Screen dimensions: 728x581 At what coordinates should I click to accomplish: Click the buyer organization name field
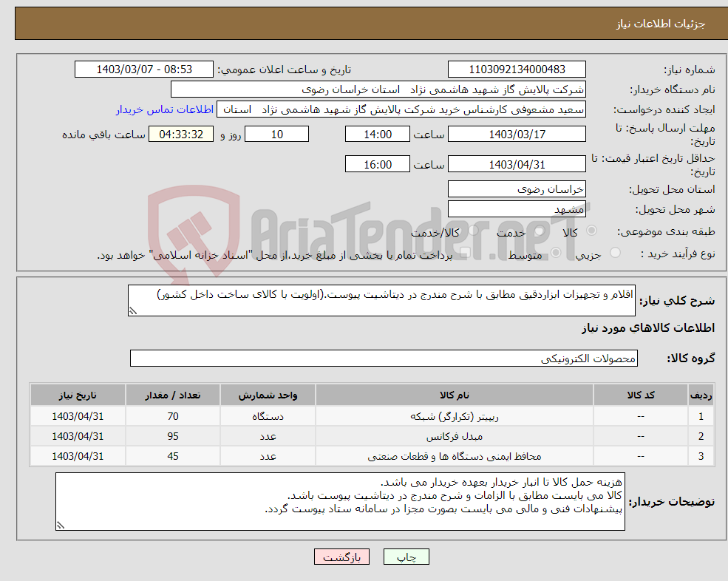pos(378,89)
